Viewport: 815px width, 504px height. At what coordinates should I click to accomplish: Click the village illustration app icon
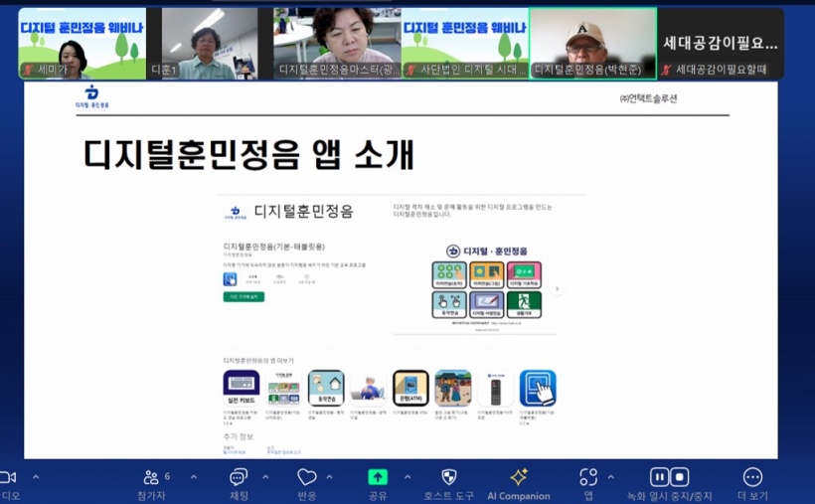[x=452, y=388]
